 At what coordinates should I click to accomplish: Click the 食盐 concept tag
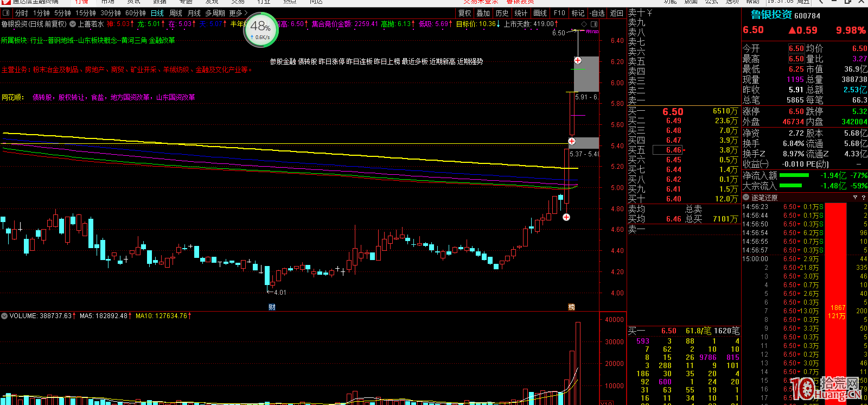pyautogui.click(x=98, y=98)
